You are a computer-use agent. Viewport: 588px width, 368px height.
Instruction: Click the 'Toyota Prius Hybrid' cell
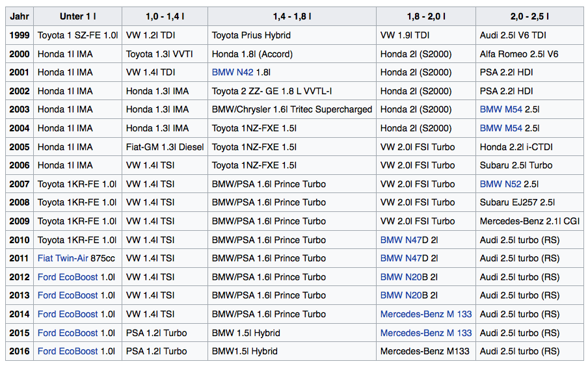tap(292, 35)
